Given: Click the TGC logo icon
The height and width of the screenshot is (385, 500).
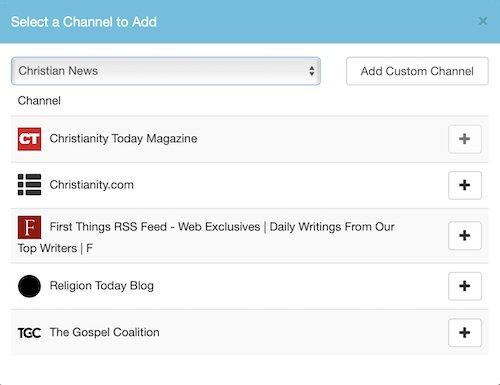Looking at the screenshot, I should pyautogui.click(x=29, y=333).
